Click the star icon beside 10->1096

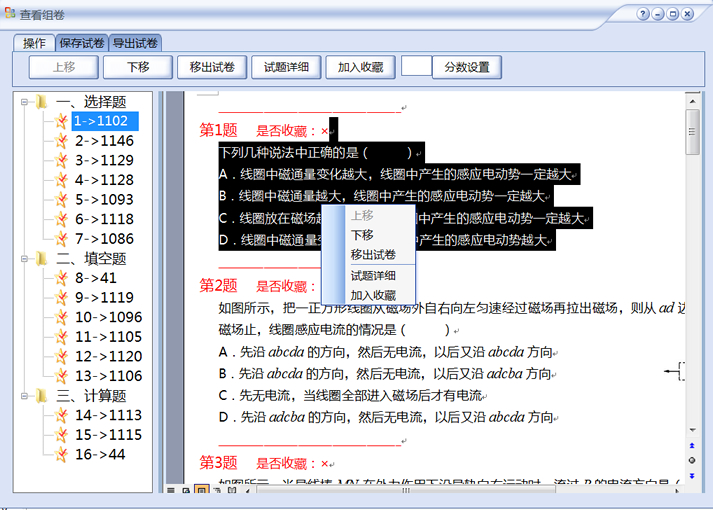point(61,317)
